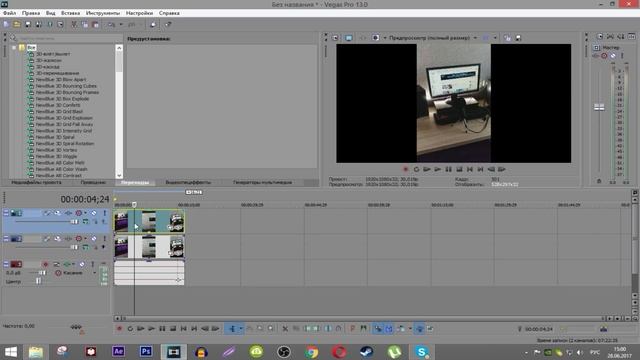Open preview quality dropdown
Viewport: 640px width, 360px height.
475,38
